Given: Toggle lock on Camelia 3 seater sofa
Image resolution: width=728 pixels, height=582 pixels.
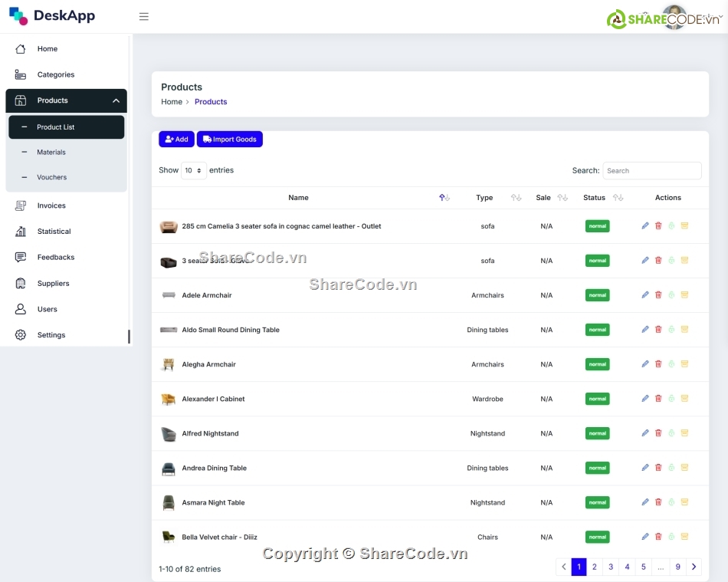Looking at the screenshot, I should tap(671, 225).
